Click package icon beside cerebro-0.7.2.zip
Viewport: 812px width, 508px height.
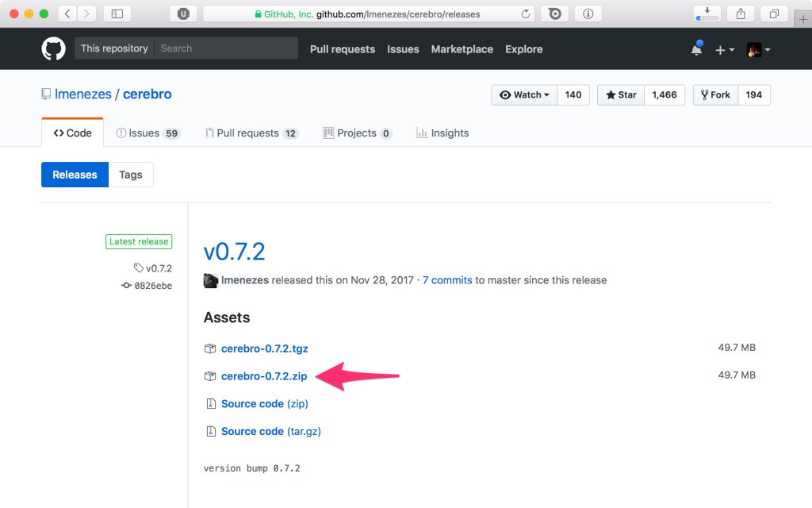pos(209,375)
